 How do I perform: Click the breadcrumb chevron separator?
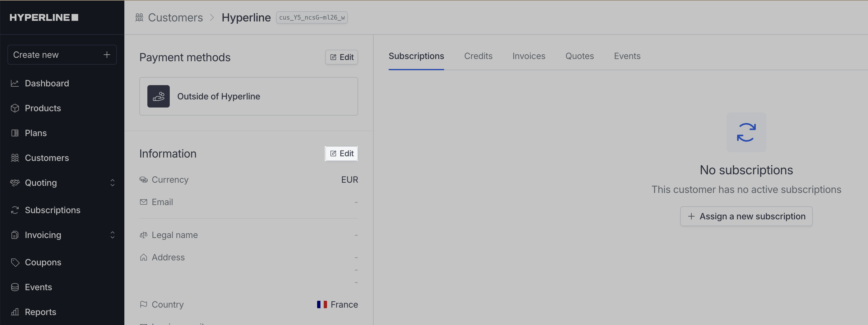click(x=212, y=17)
